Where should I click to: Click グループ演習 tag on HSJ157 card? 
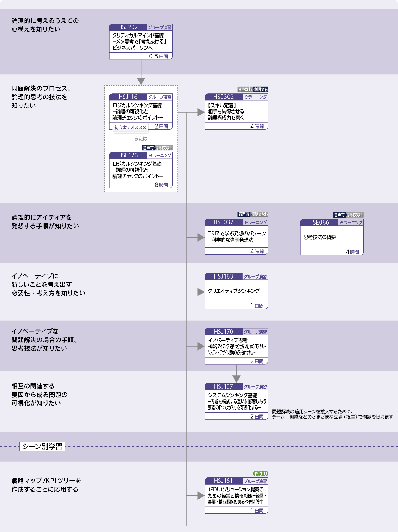pyautogui.click(x=255, y=386)
